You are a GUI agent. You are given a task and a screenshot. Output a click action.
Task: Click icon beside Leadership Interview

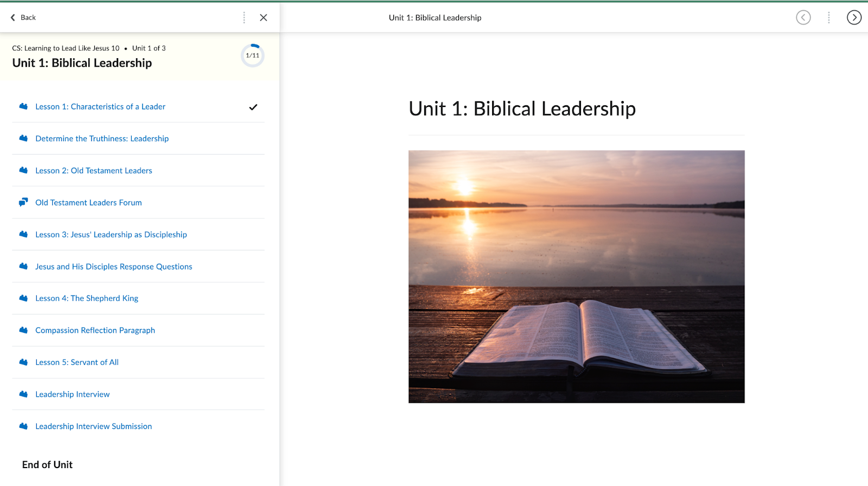click(x=23, y=394)
